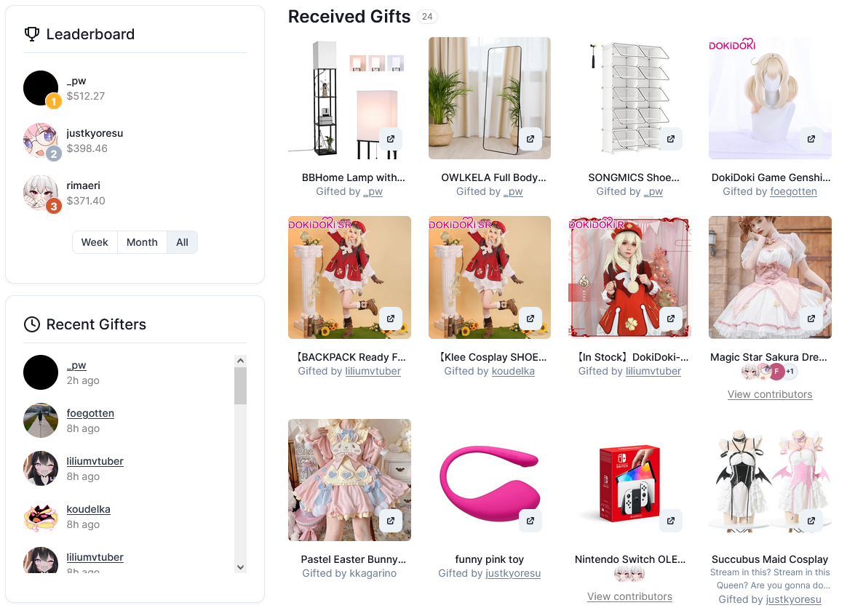Open external link on Pastel Easter Bunny dress
The height and width of the screenshot is (616, 863).
[x=390, y=520]
